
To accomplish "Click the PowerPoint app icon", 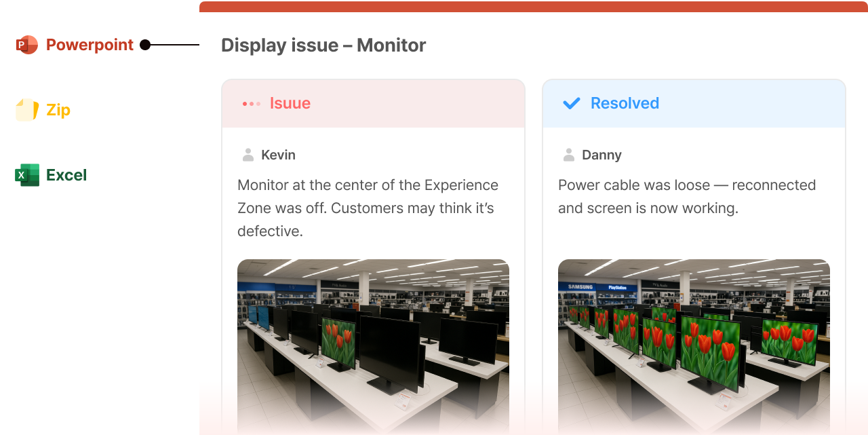I will coord(27,45).
